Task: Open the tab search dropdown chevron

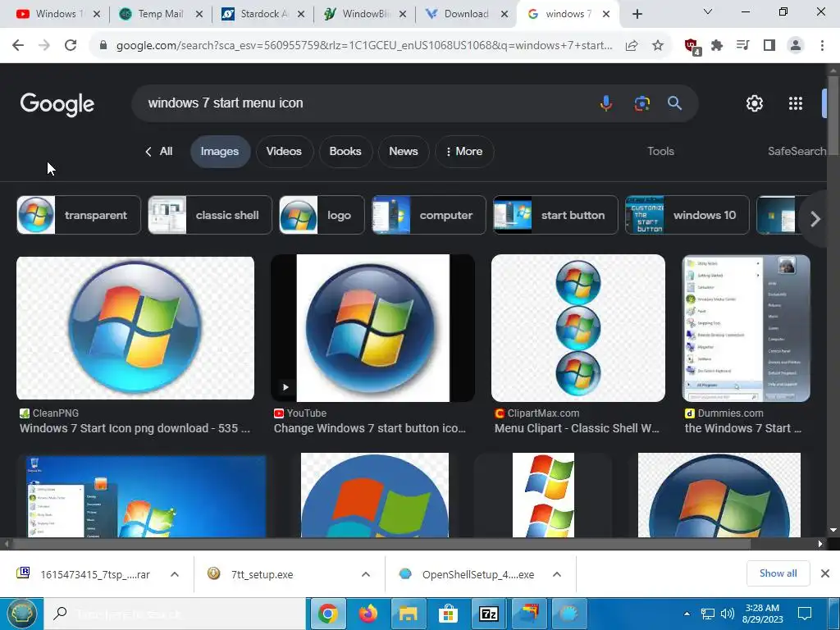Action: click(x=708, y=11)
